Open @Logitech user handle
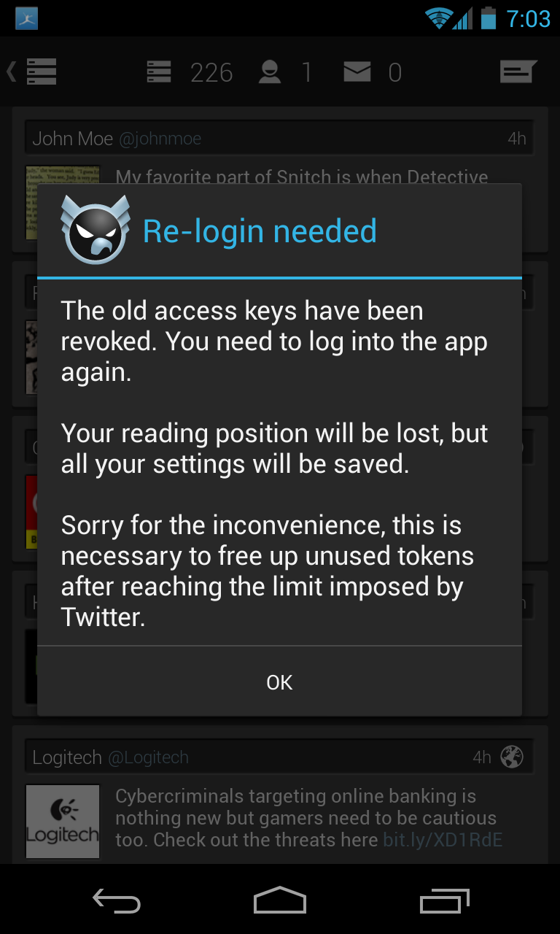Image resolution: width=560 pixels, height=934 pixels. (x=148, y=757)
